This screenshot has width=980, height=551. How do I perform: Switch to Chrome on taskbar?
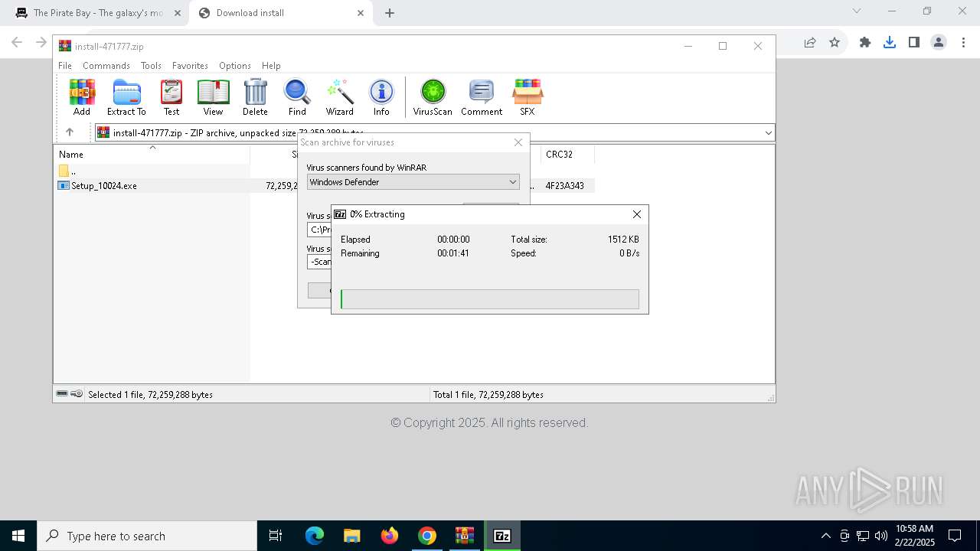click(427, 536)
